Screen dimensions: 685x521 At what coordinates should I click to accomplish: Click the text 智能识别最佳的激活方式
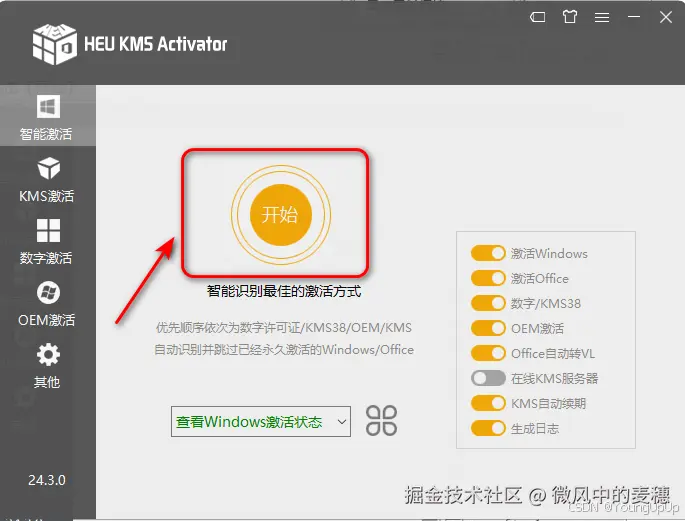click(284, 291)
